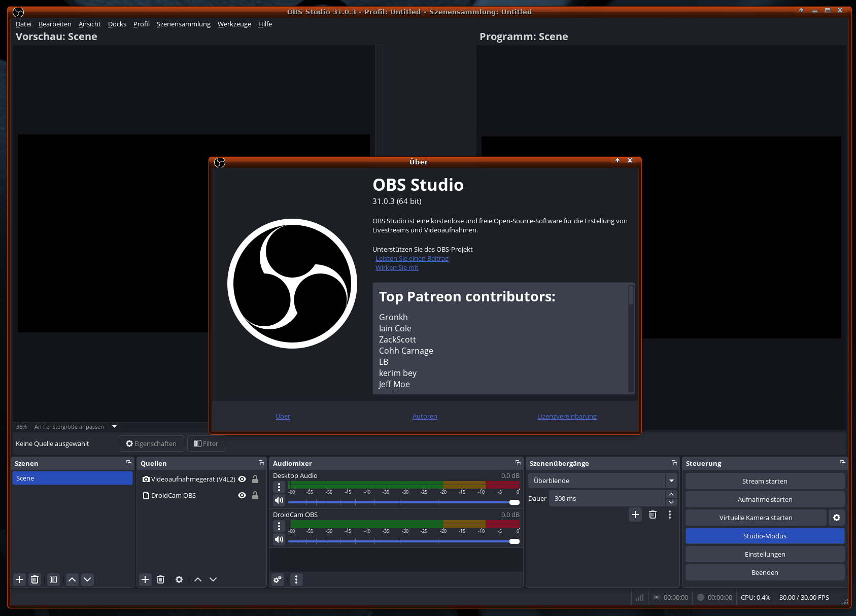
Task: Add a new scene with the plus icon
Action: click(19, 579)
